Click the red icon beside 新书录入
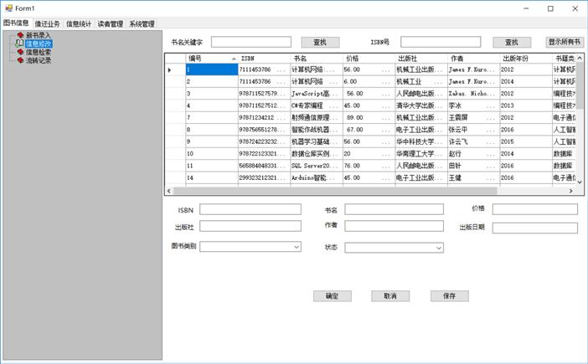The height and width of the screenshot is (364, 588). tap(20, 35)
